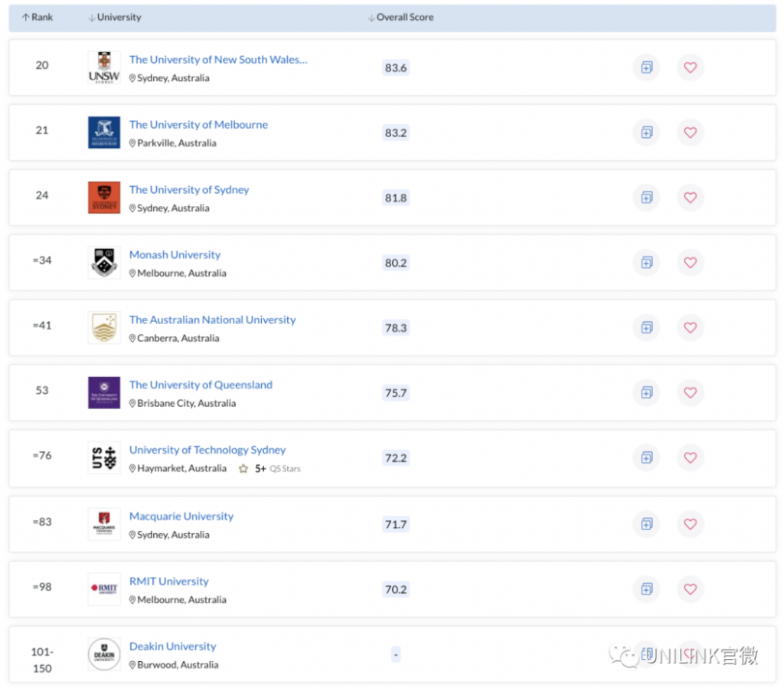Heart The Australian National University
Image resolution: width=784 pixels, height=688 pixels.
click(690, 327)
